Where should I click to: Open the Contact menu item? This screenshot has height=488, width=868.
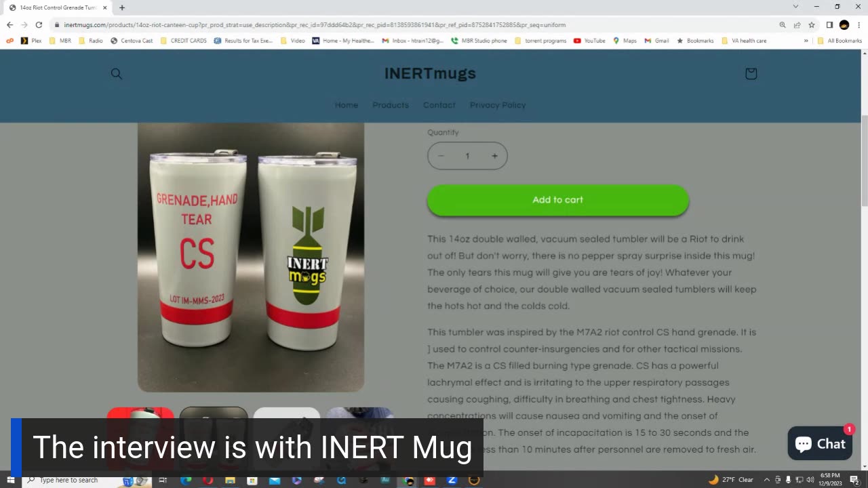[x=439, y=105]
